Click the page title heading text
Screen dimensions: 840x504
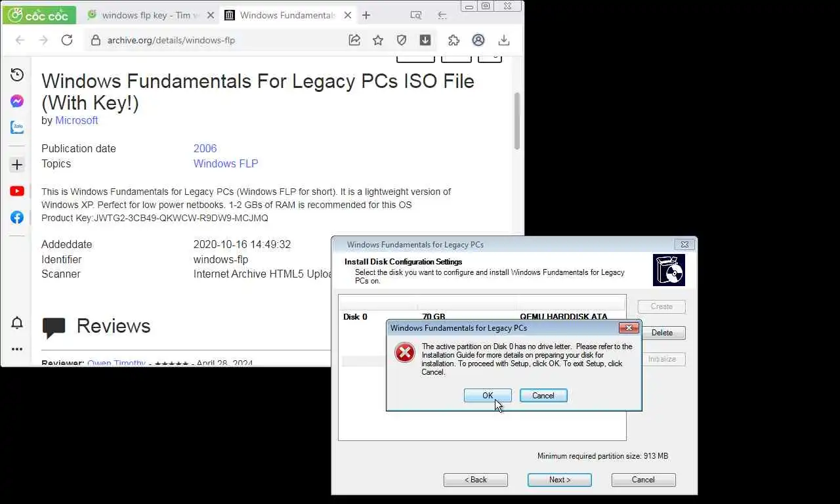point(258,92)
